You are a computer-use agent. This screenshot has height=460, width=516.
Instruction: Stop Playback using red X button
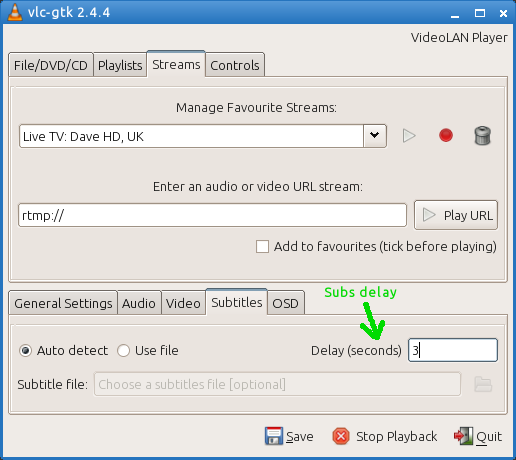click(x=384, y=436)
